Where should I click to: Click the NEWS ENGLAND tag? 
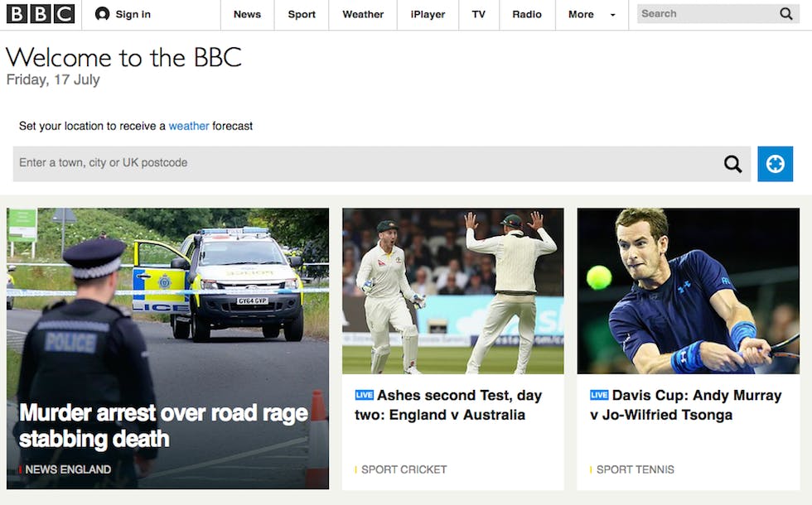tap(67, 469)
